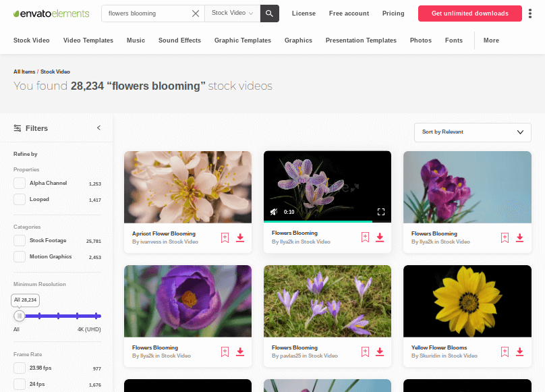Open the Fonts section
545x392 pixels.
coord(454,40)
